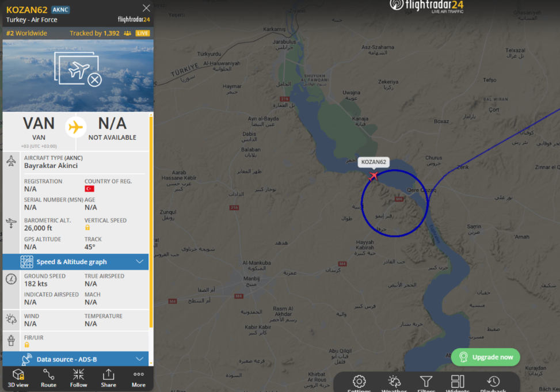Follow the aircraft with Follow icon
Screen dimensions: 560x392
point(78,378)
